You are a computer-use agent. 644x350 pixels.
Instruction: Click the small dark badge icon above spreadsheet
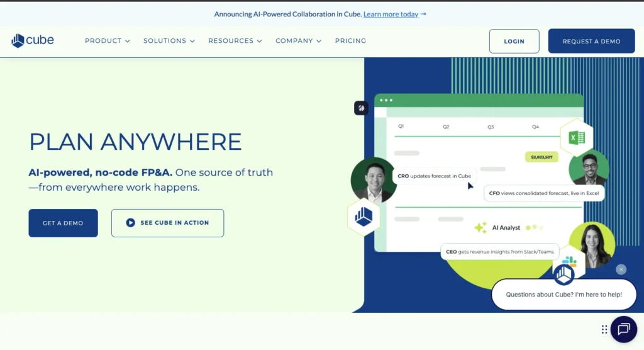[x=361, y=108]
